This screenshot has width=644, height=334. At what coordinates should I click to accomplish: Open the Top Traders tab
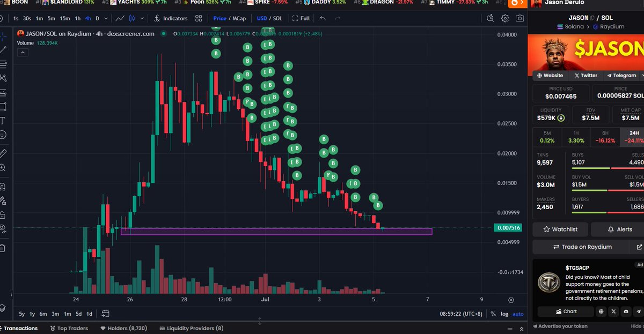69,328
